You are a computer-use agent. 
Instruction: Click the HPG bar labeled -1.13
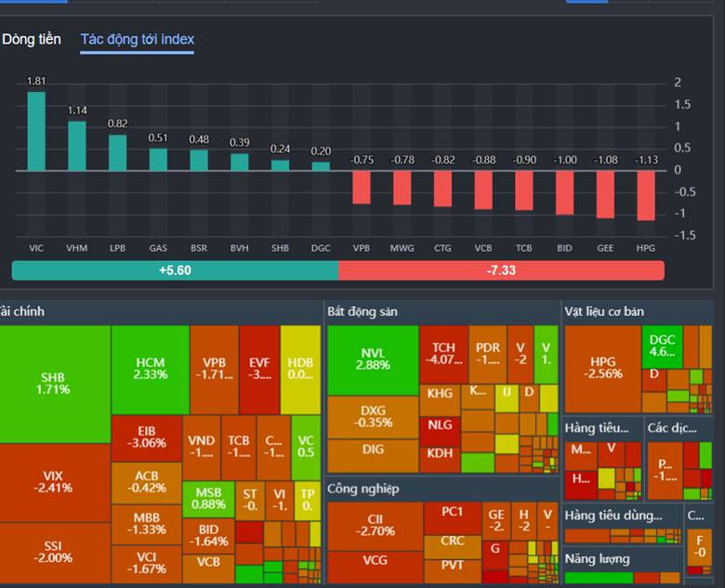(x=646, y=196)
